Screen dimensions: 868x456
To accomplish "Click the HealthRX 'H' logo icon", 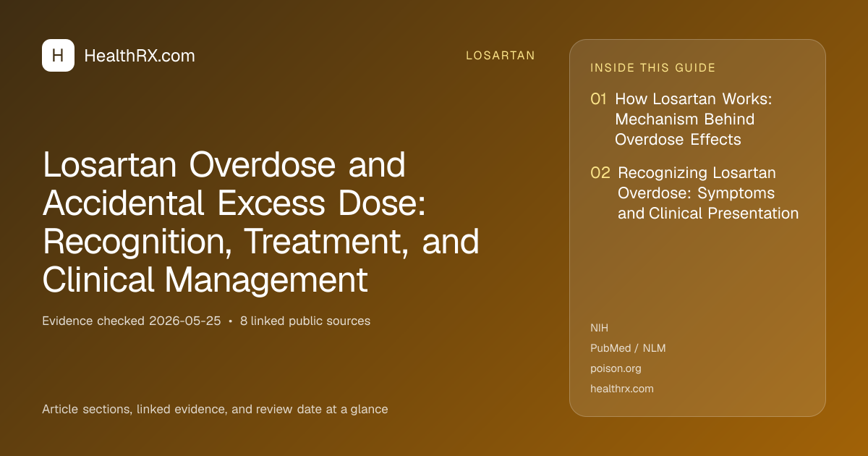I will coord(58,56).
